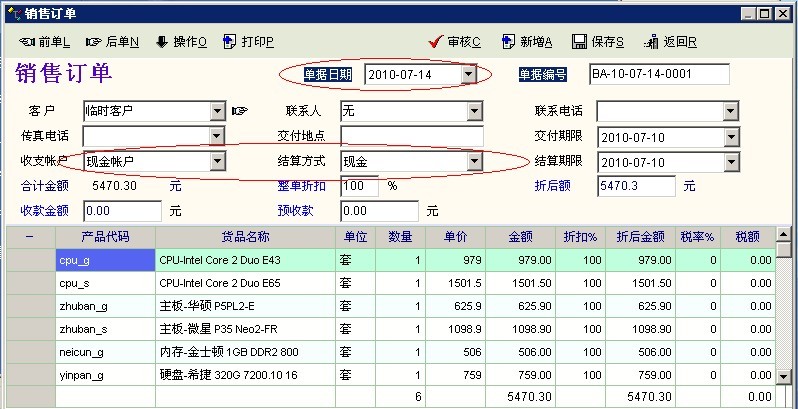Click the 折后金额 column header
Screen dimensions: 798x409
pyautogui.click(x=641, y=236)
